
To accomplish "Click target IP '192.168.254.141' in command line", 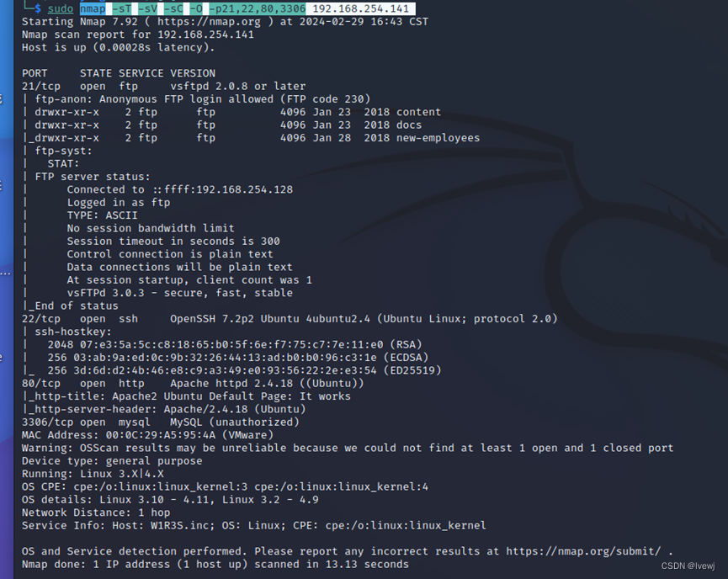I will [361, 8].
